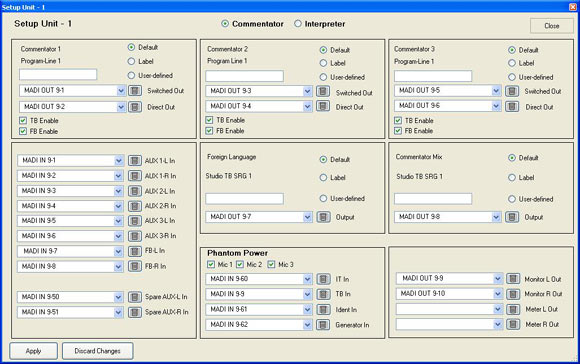Untick TB Enable for Commentator 1
Screen dimensions: 580x364
pyautogui.click(x=23, y=121)
